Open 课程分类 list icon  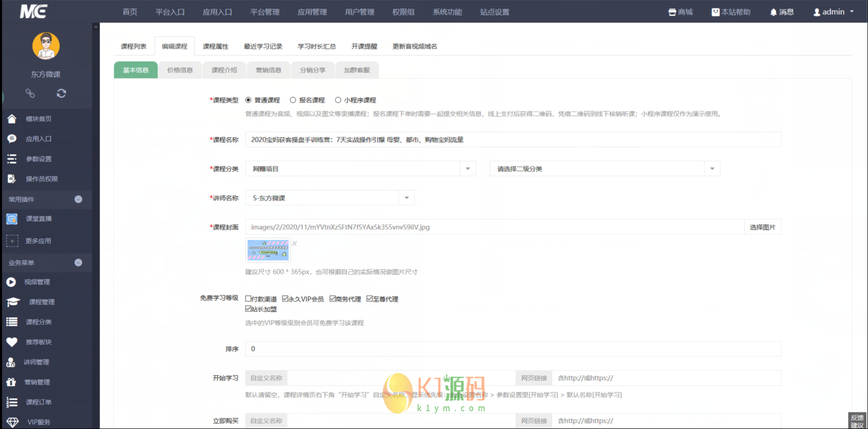click(x=12, y=322)
